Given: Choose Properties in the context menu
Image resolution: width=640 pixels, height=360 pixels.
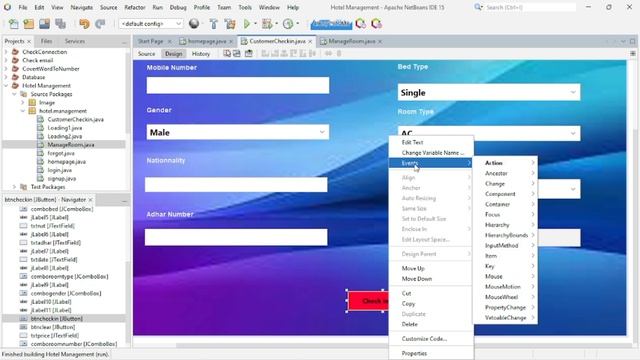Looking at the screenshot, I should tap(431, 353).
